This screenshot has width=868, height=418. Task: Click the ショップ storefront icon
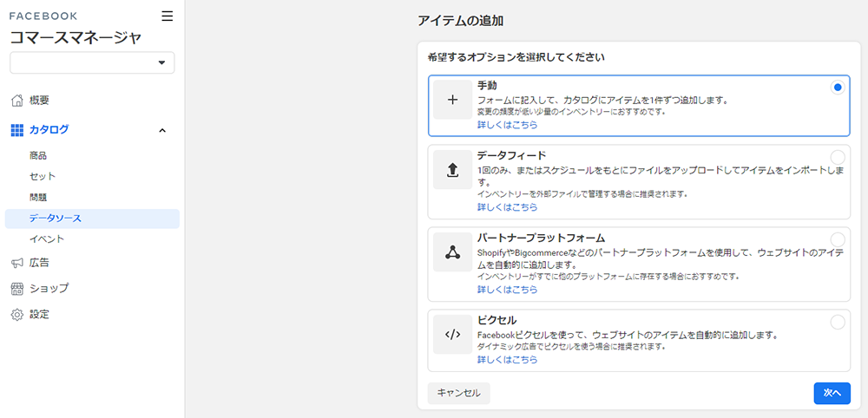[x=17, y=289]
